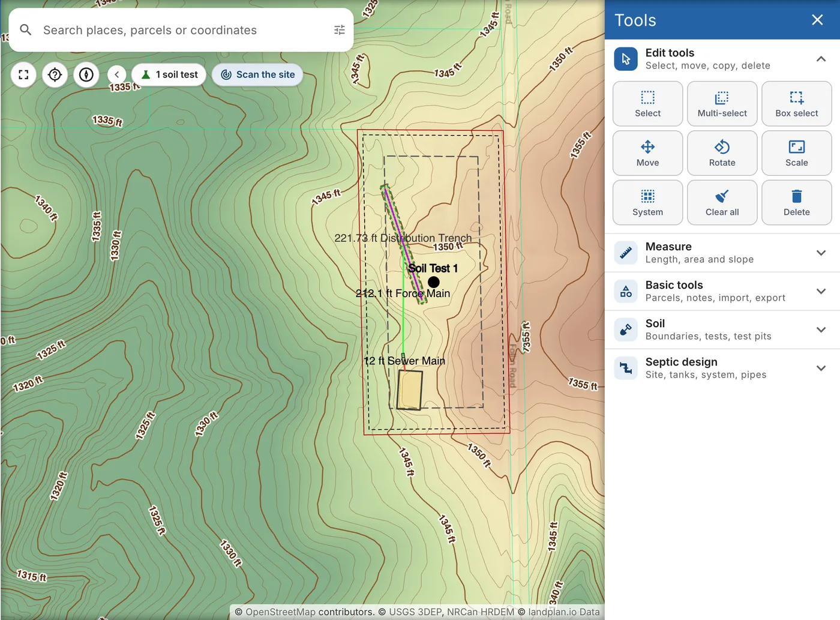
Task: Select the Select tool button
Action: coord(647,104)
